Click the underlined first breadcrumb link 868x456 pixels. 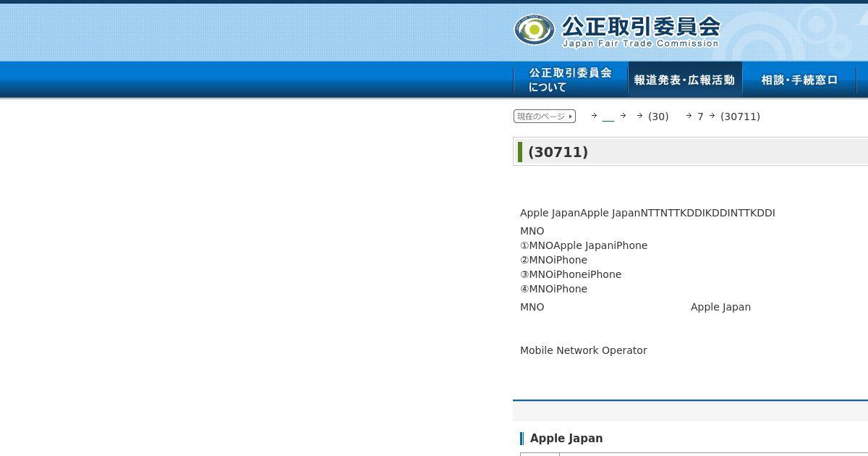coord(608,117)
